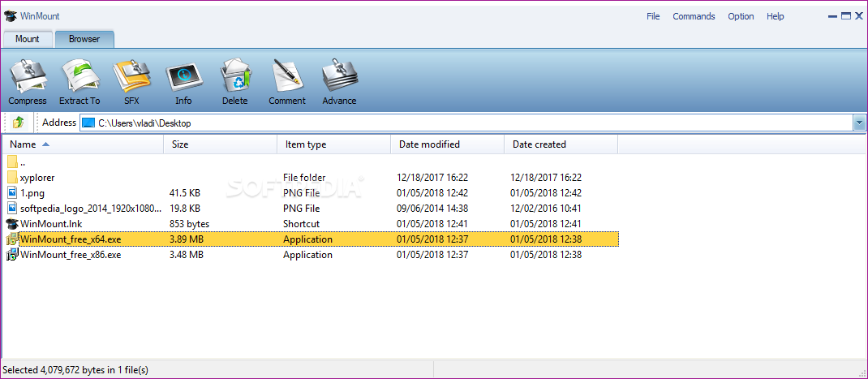Click the xyplorer folder icon
The height and width of the screenshot is (379, 868).
tap(13, 178)
